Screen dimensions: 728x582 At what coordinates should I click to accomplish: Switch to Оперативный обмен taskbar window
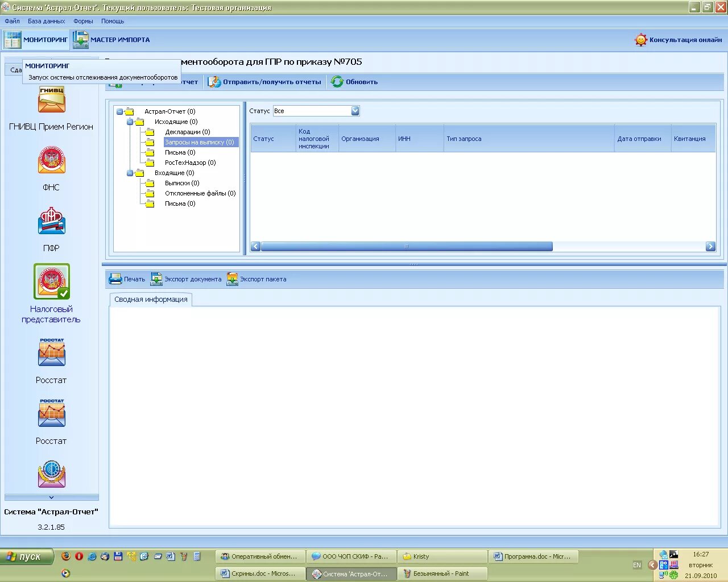260,556
